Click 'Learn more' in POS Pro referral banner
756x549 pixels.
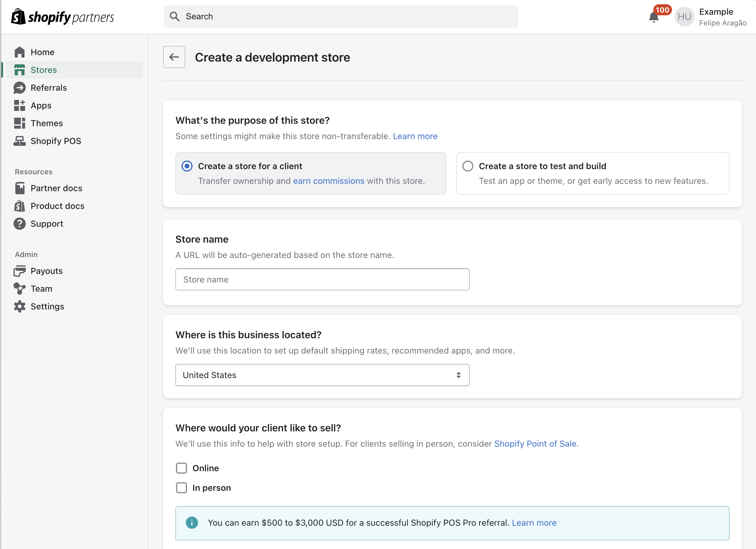pyautogui.click(x=534, y=523)
